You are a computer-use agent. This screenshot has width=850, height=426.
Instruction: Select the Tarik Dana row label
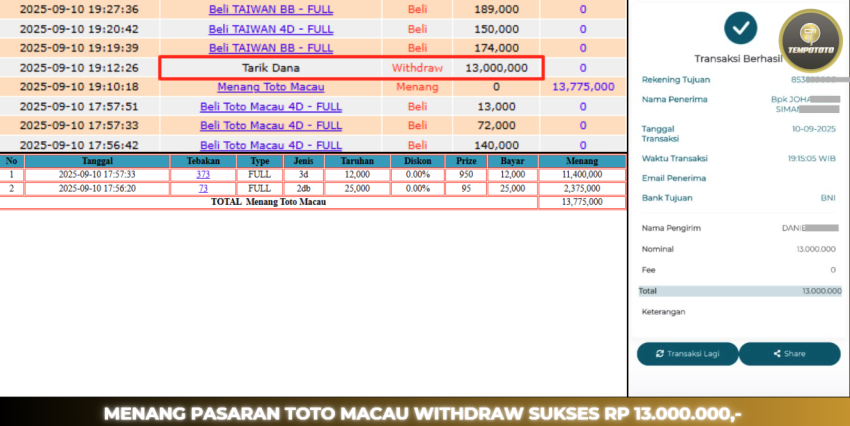(x=271, y=68)
